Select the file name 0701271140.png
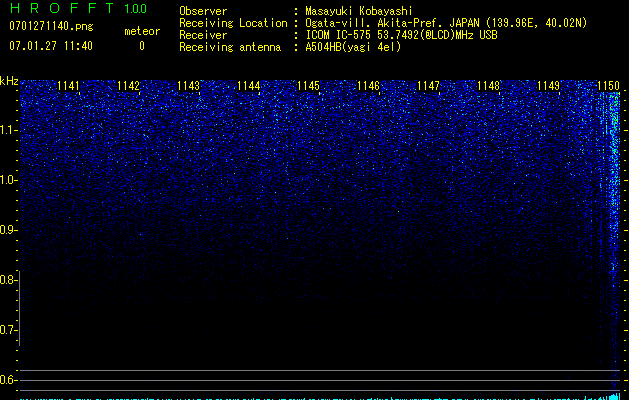 pos(51,26)
